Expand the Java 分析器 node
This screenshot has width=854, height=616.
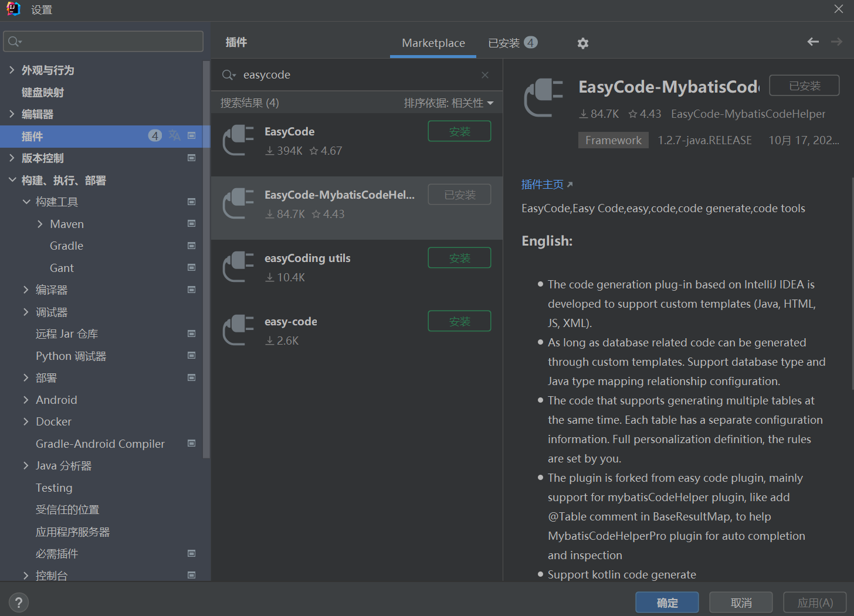(x=26, y=465)
